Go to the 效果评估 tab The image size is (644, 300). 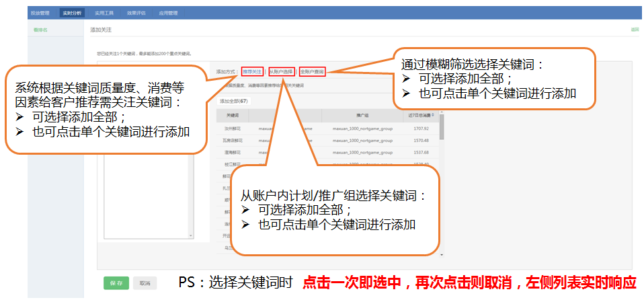137,13
